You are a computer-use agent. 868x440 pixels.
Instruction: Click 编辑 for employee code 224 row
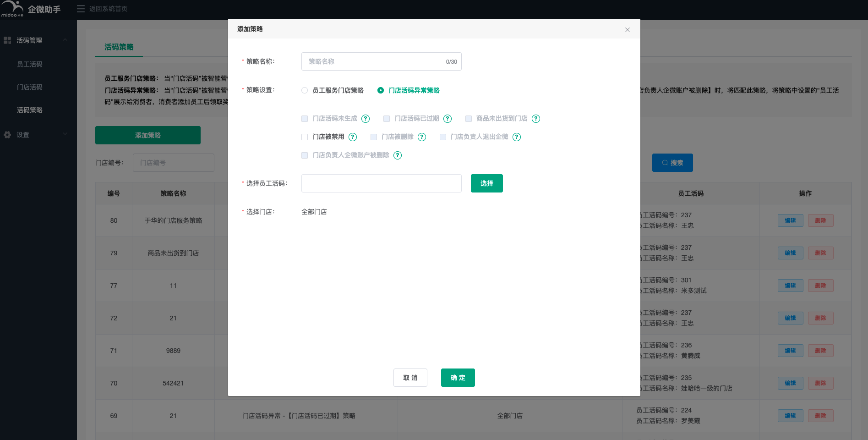tap(791, 416)
